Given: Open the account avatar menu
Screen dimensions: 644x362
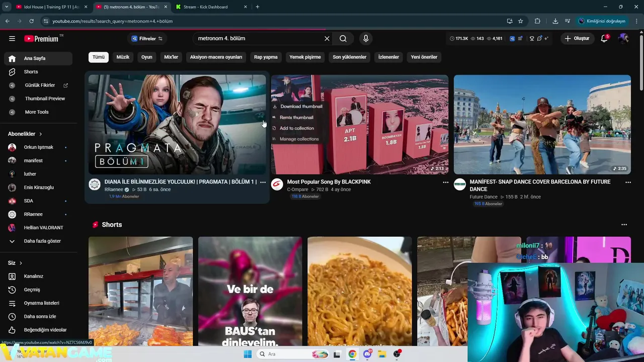Looking at the screenshot, I should 623,38.
